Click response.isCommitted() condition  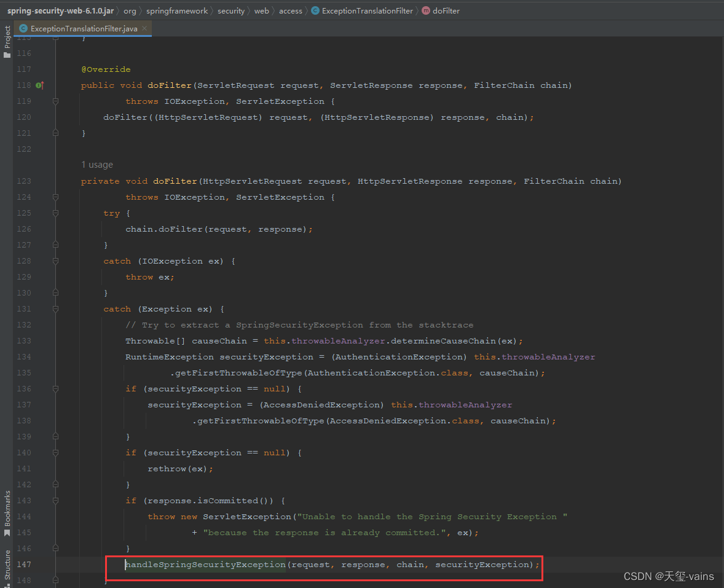coord(210,501)
